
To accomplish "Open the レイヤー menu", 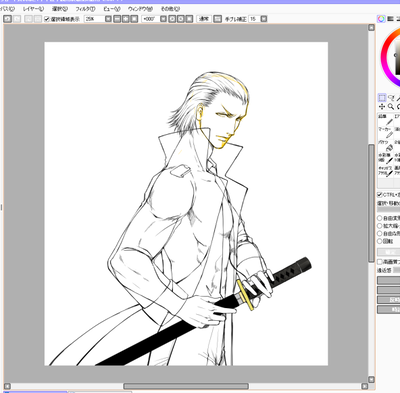I will coord(33,9).
